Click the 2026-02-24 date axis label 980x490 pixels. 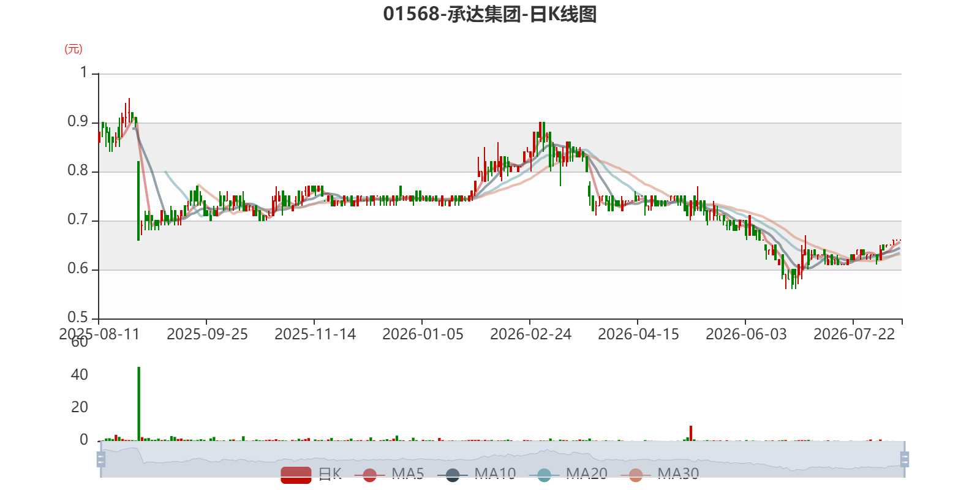coord(530,334)
